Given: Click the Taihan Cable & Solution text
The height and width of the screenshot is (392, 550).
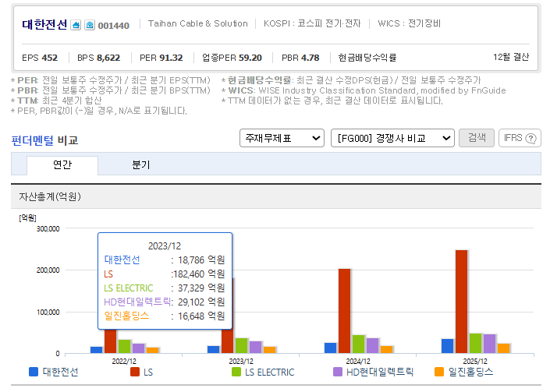Looking at the screenshot, I should [198, 23].
